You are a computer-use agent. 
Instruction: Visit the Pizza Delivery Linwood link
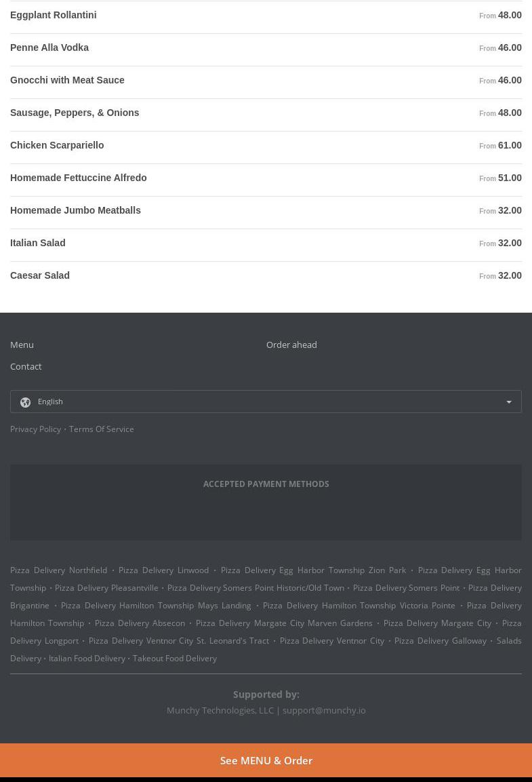(x=163, y=570)
